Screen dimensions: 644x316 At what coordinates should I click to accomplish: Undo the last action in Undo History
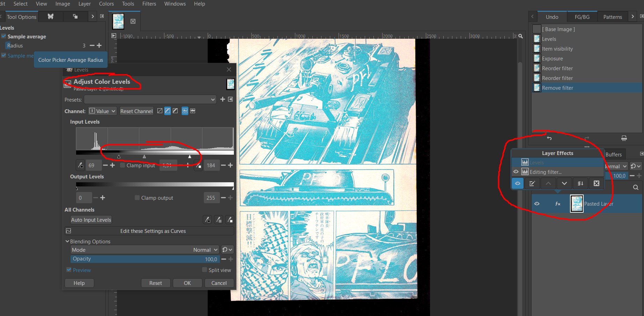549,138
